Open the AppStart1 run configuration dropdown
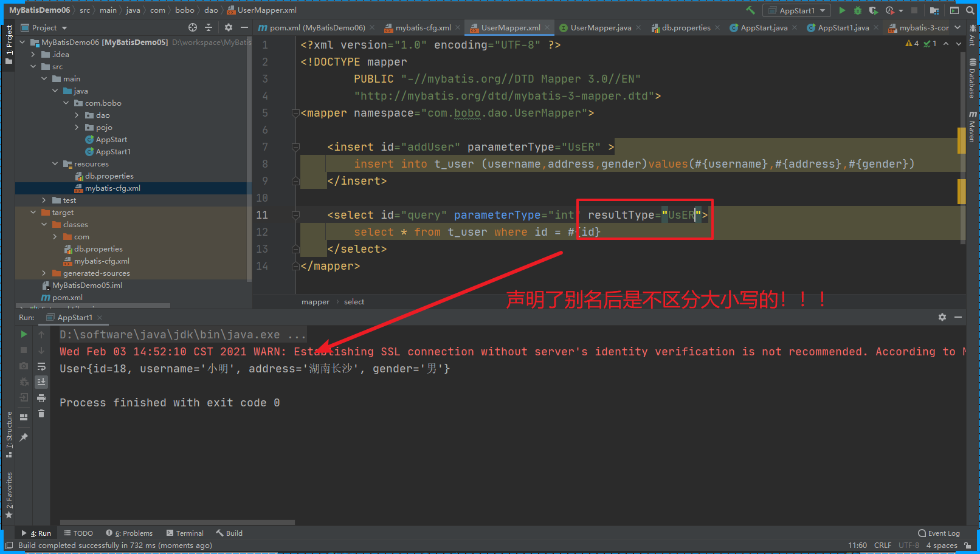 [797, 10]
